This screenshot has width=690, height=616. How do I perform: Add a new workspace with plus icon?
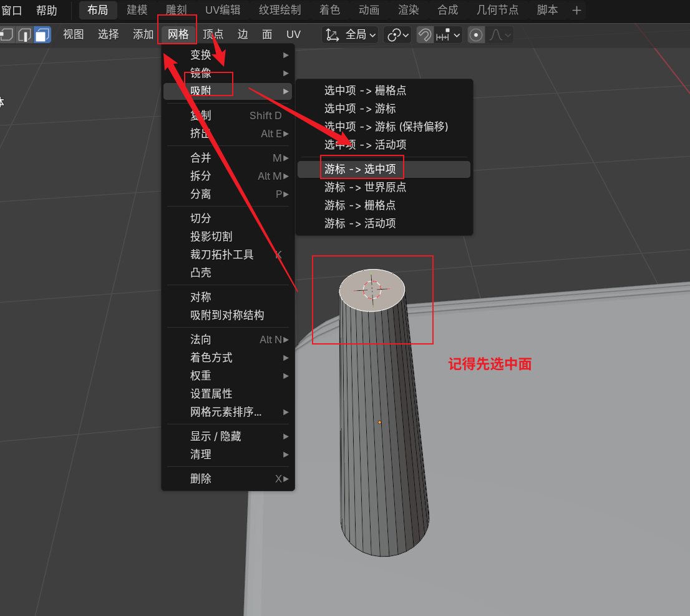pos(576,11)
